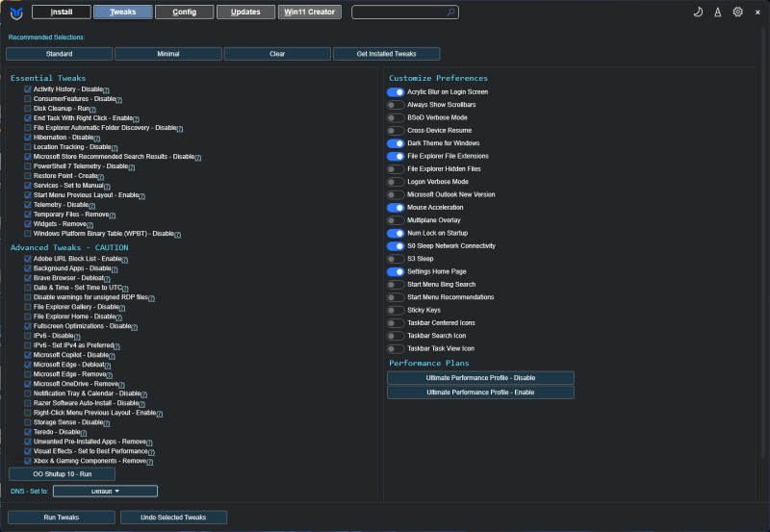Image resolution: width=770 pixels, height=532 pixels.
Task: Apply the Minimal recommended selection
Action: click(x=167, y=54)
